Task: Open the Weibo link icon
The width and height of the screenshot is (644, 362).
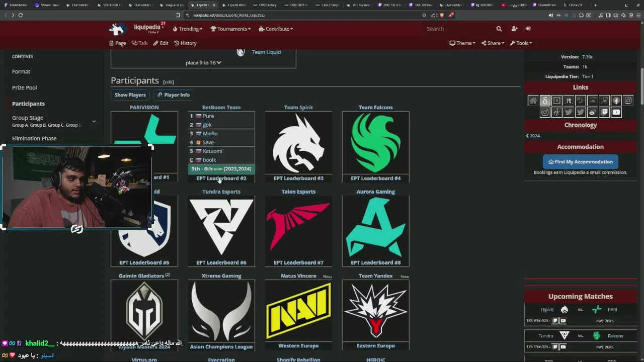Action: click(592, 112)
